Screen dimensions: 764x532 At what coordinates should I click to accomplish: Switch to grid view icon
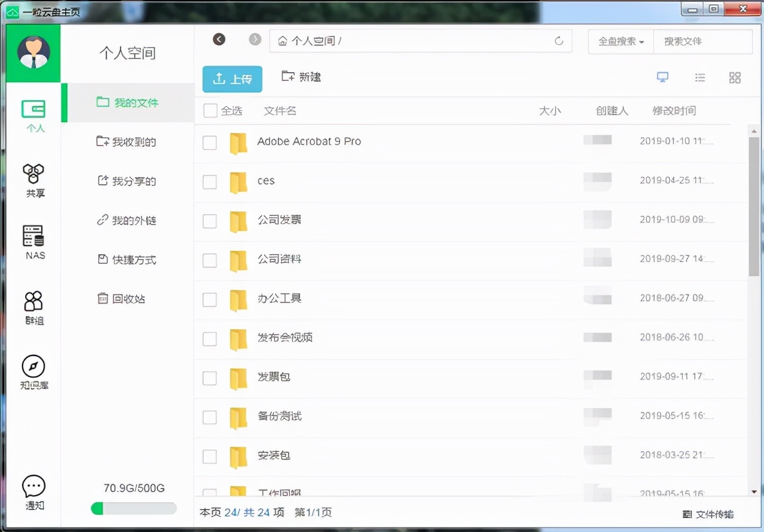tap(735, 77)
